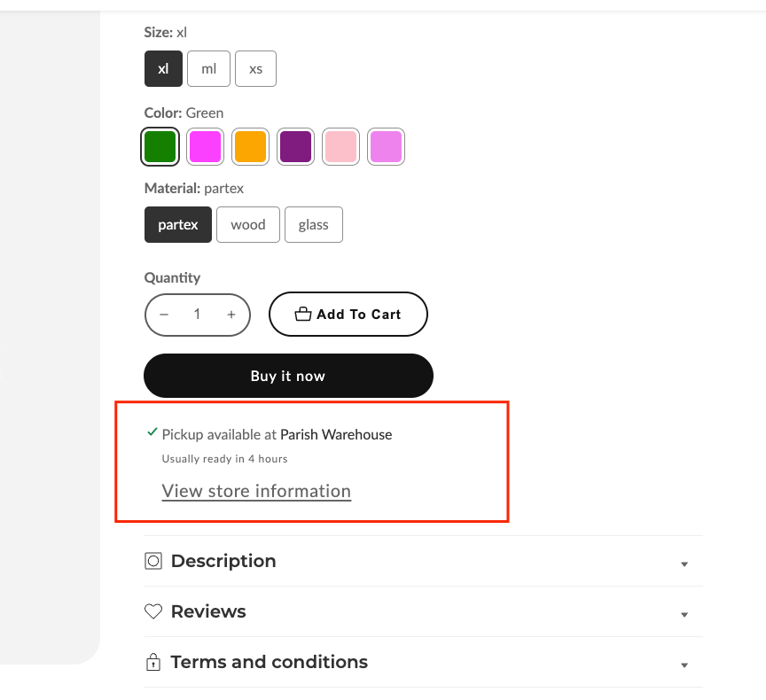The width and height of the screenshot is (766, 700).
Task: Click the lock icon beside Terms and conditions
Action: tap(153, 662)
